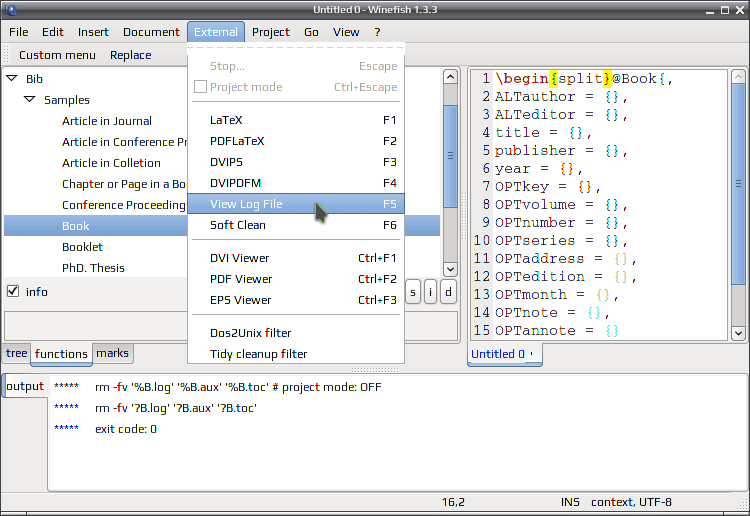Switch to the functions tab

point(61,354)
